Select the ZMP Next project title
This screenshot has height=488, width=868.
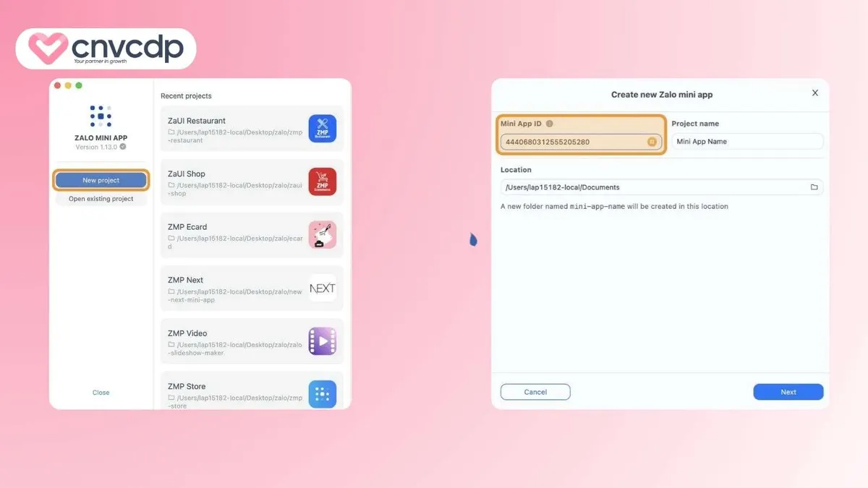(186, 280)
